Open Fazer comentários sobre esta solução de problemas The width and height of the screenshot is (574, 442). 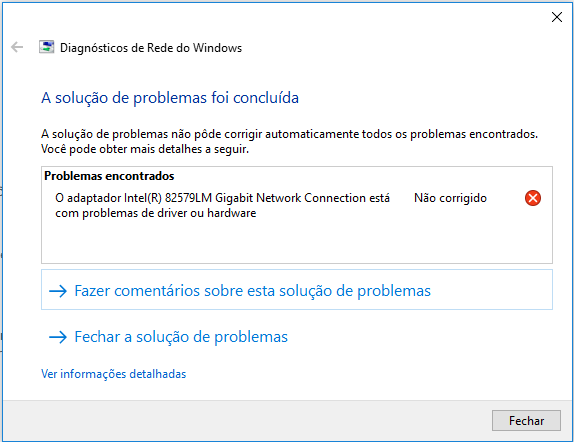coord(297,290)
